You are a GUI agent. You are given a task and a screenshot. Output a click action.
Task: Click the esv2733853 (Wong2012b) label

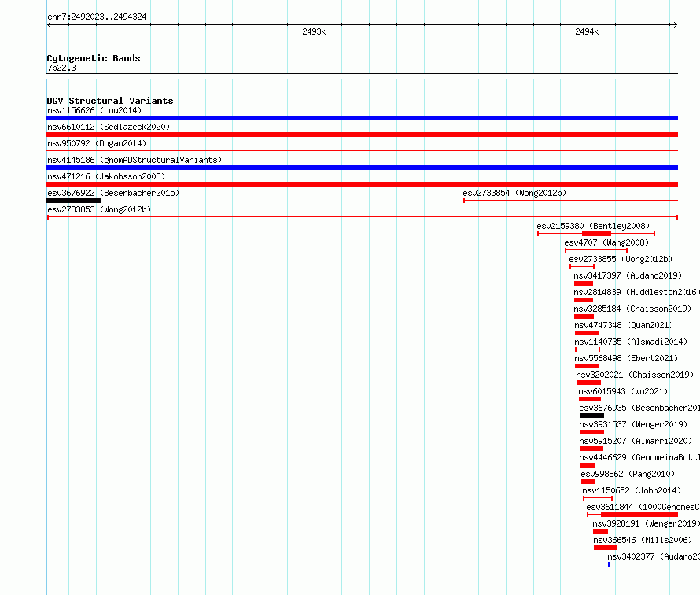pos(99,209)
